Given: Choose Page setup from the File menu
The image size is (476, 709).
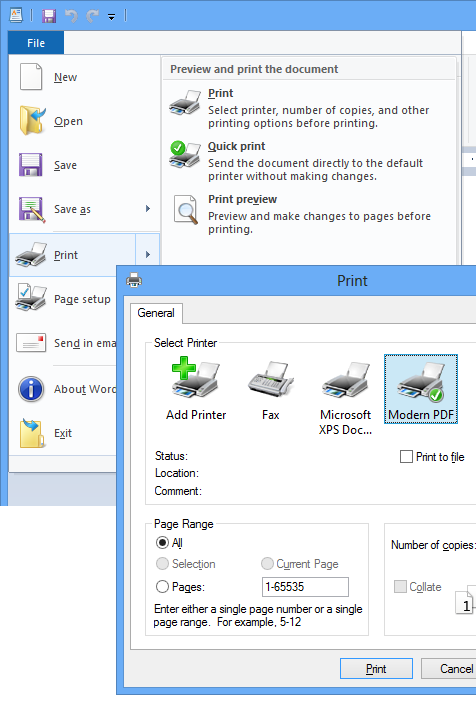Looking at the screenshot, I should [63, 299].
